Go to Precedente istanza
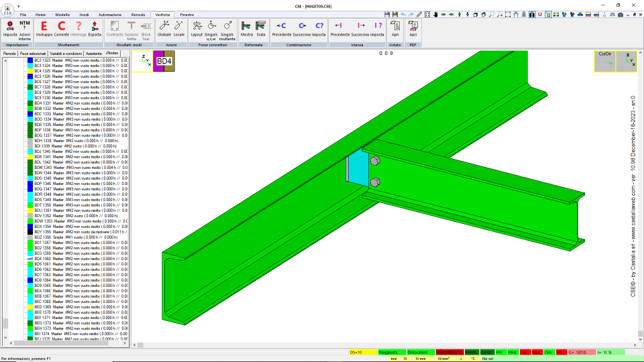Image resolution: width=644 pixels, height=362 pixels. click(x=340, y=29)
